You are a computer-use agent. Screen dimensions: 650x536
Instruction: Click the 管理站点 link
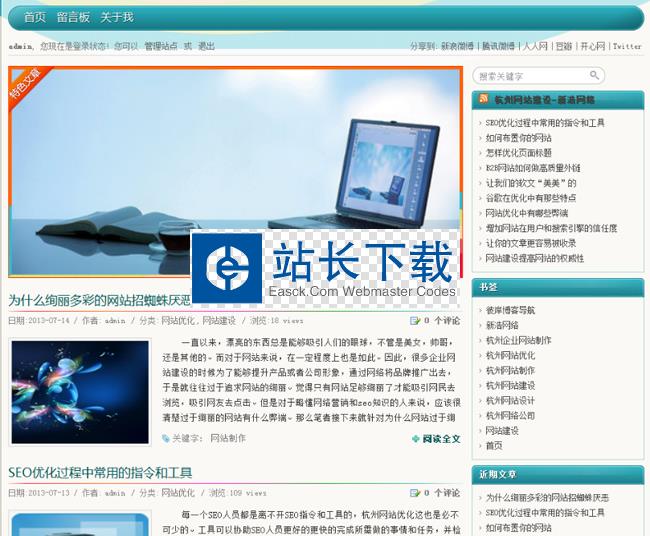[161, 46]
